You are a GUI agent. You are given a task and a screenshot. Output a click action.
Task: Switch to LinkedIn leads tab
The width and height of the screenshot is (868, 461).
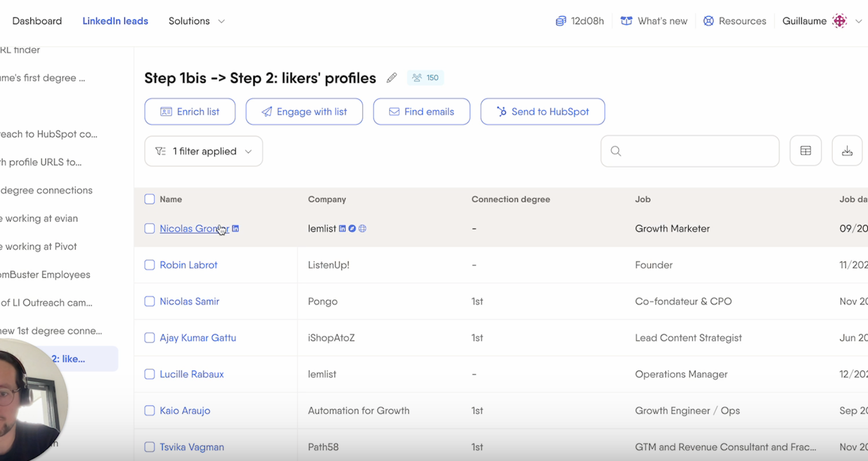click(115, 21)
